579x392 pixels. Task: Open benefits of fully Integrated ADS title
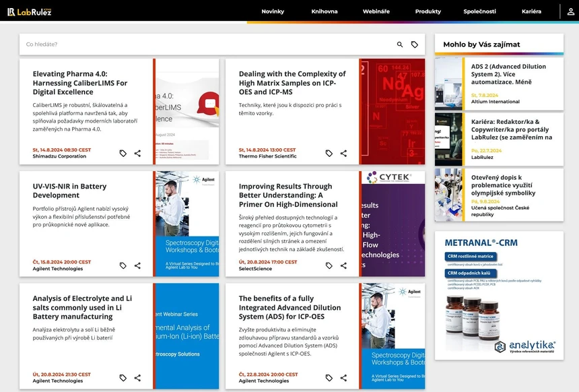pos(289,307)
